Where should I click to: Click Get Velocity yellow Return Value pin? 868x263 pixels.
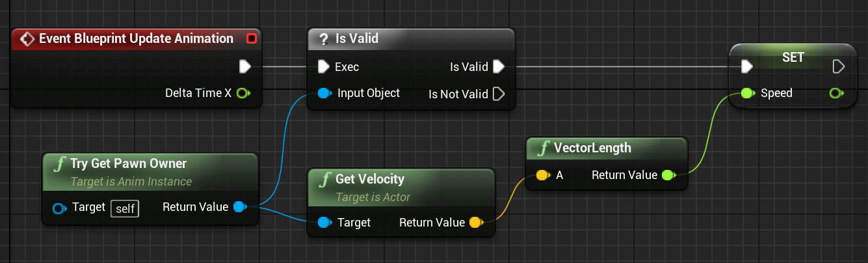coord(476,223)
